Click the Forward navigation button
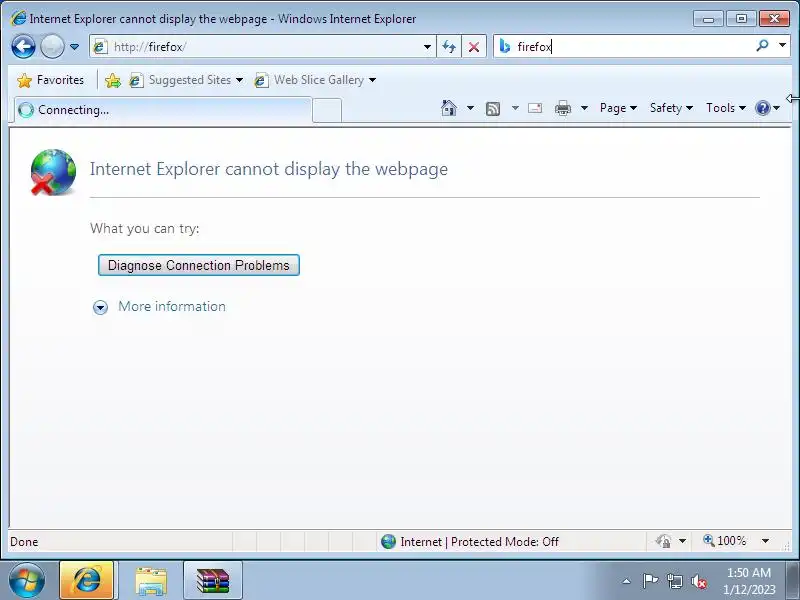 point(52,47)
